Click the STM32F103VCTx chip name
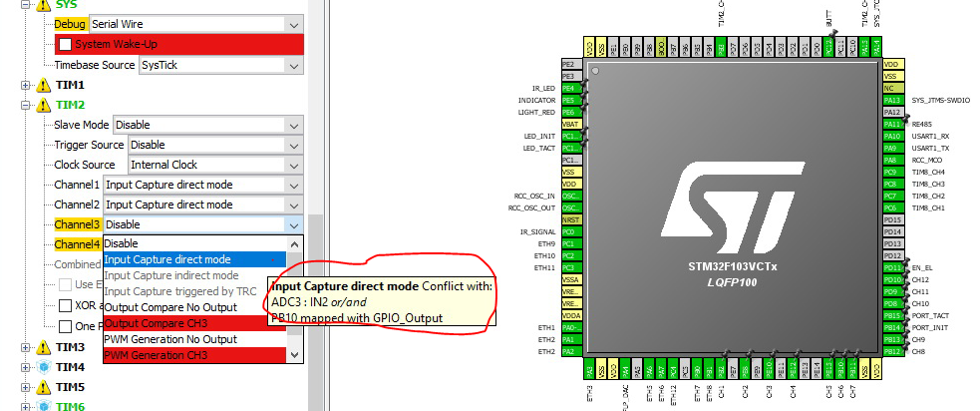Image resolution: width=980 pixels, height=411 pixels. 732,266
